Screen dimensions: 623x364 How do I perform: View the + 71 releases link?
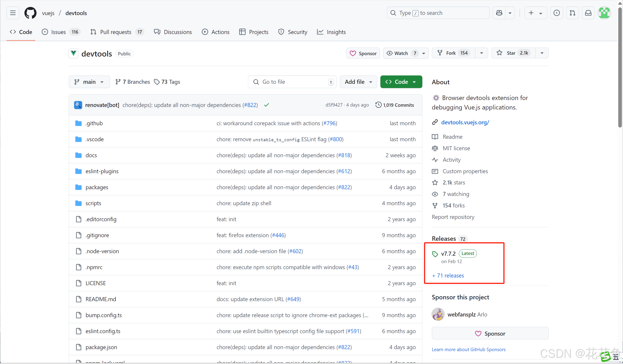(x=448, y=276)
